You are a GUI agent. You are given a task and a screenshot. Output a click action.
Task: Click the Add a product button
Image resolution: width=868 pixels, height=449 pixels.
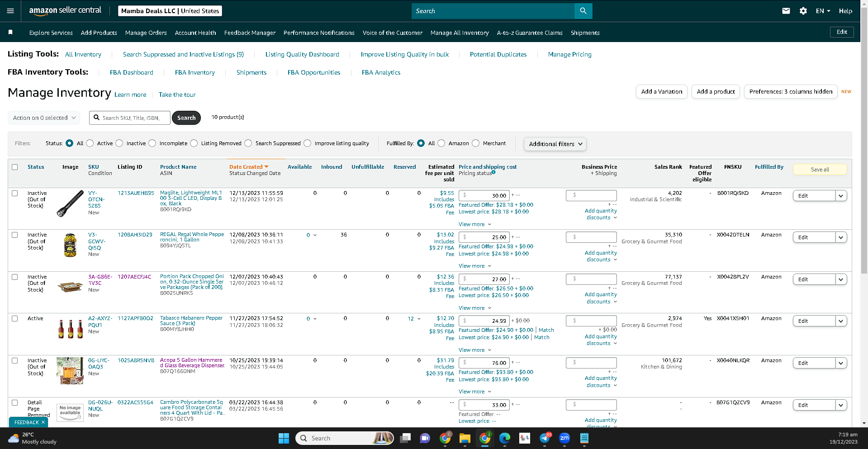(716, 91)
